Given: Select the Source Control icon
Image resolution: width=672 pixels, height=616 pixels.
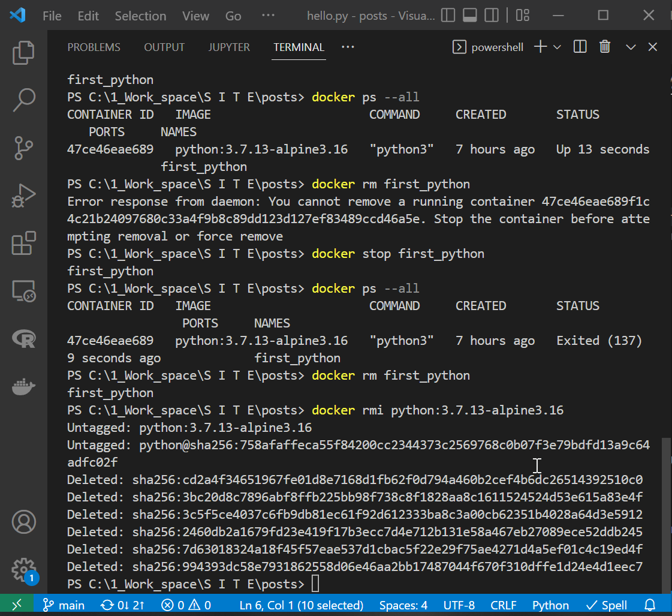Looking at the screenshot, I should 23,148.
